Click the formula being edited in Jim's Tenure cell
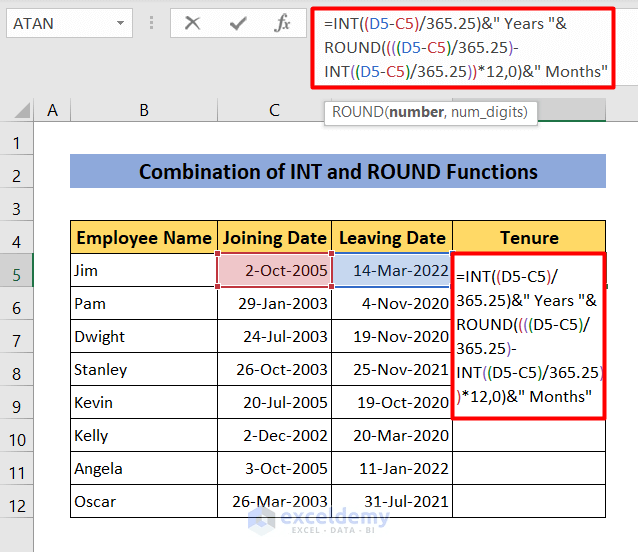 coord(528,336)
